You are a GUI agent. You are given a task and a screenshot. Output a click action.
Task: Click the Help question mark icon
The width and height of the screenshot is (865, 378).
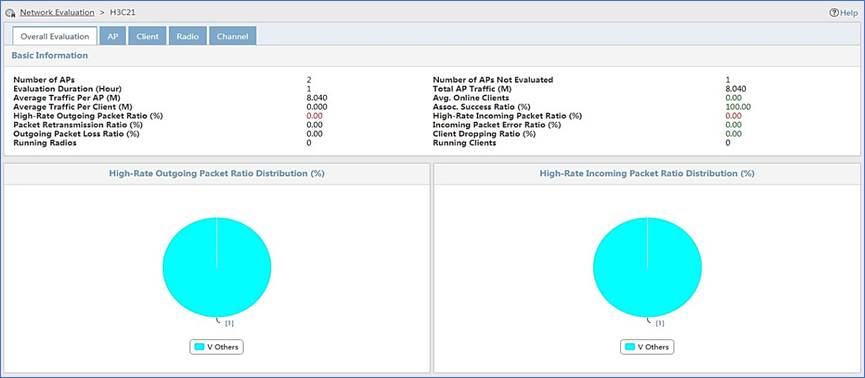834,13
